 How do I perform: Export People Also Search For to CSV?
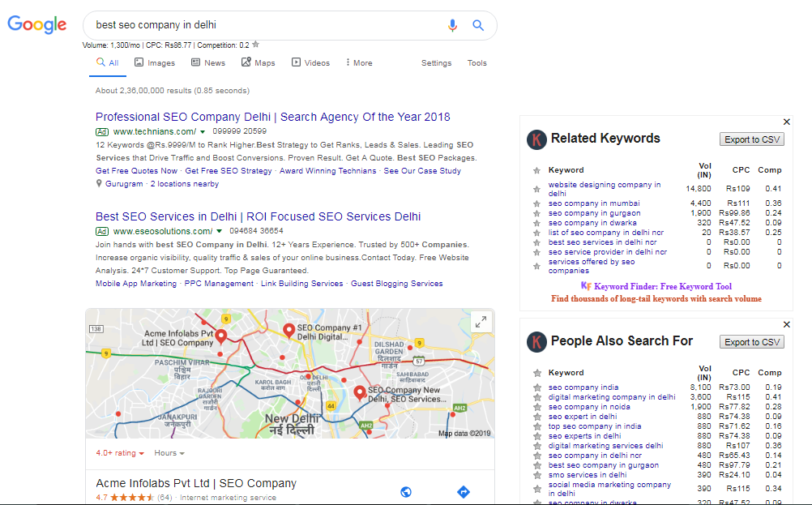pyautogui.click(x=752, y=342)
